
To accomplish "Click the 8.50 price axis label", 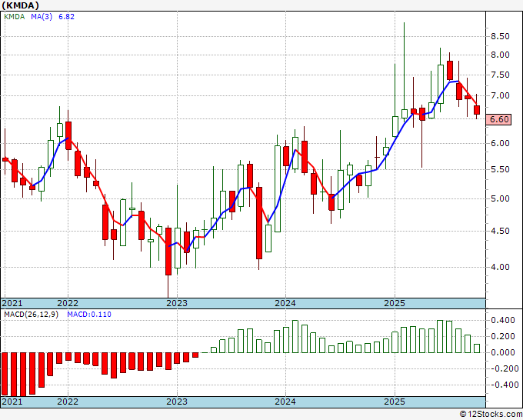I will (x=500, y=36).
